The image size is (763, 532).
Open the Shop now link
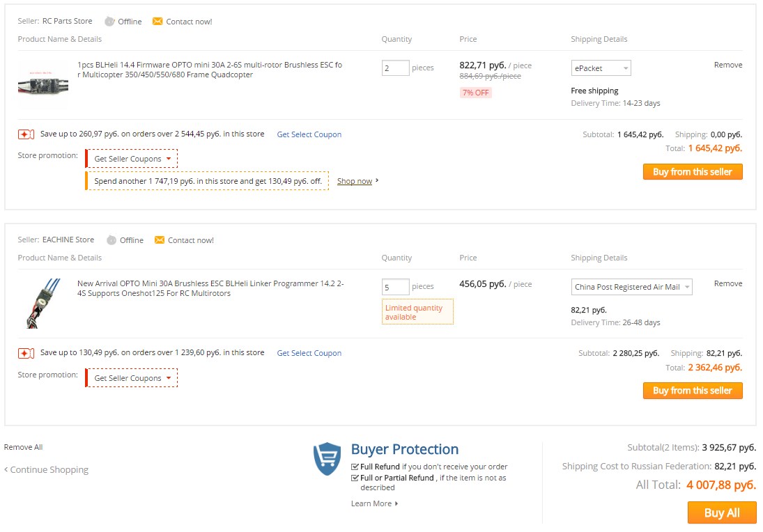[x=357, y=181]
